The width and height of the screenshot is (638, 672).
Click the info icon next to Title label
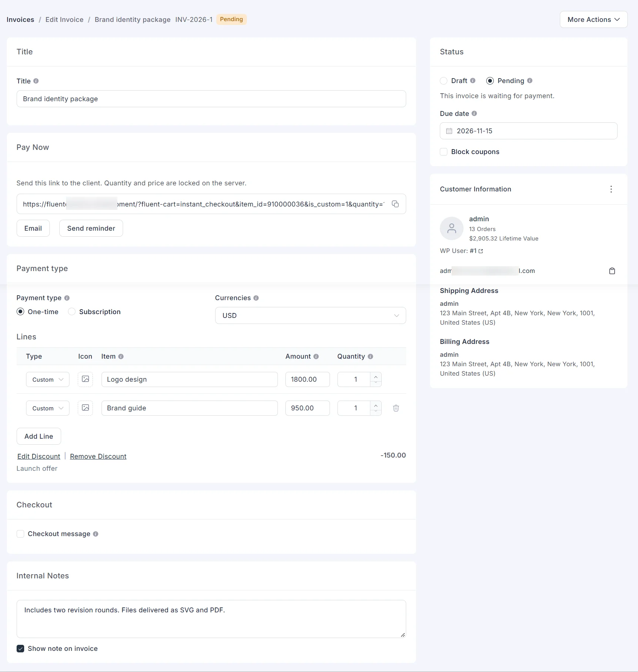point(36,81)
